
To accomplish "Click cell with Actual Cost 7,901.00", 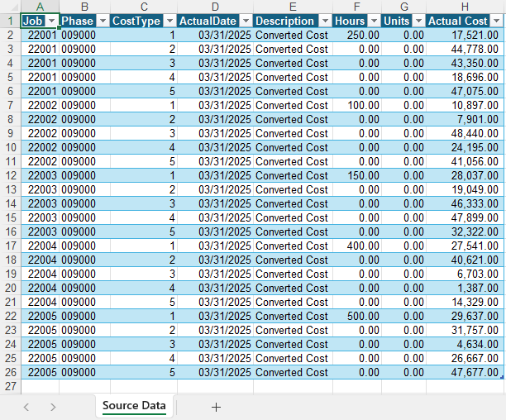I will click(x=465, y=119).
